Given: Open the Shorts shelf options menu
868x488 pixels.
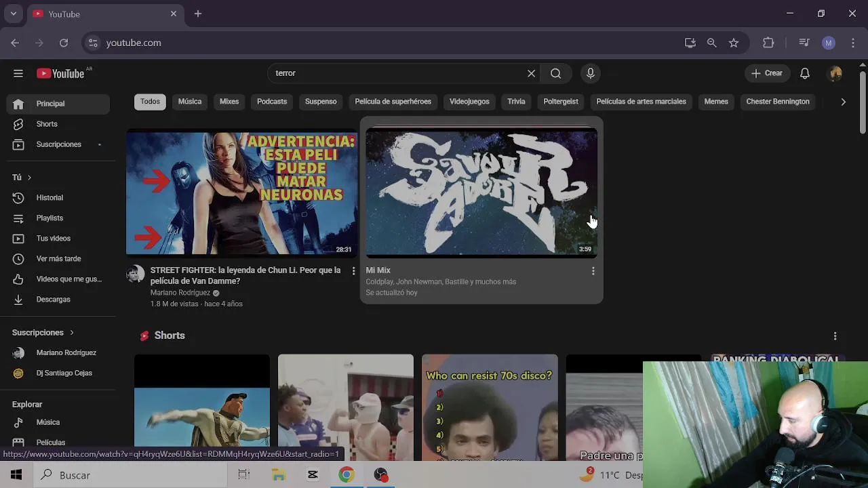Looking at the screenshot, I should click(835, 336).
